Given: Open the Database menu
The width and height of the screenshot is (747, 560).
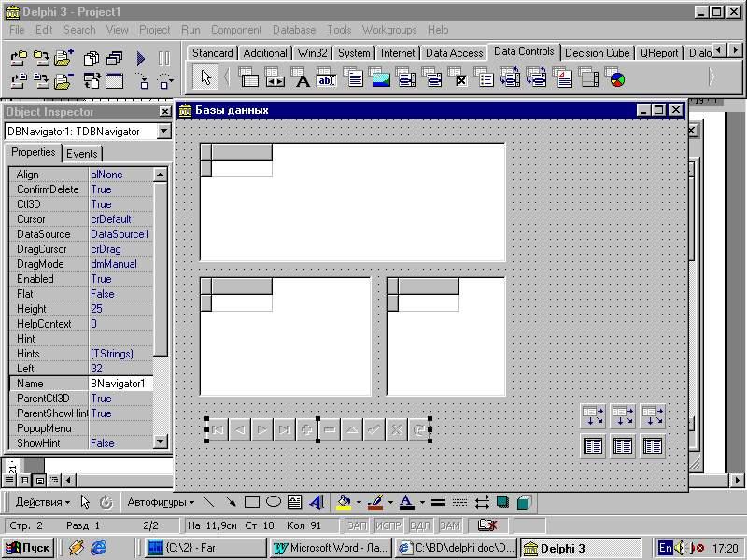Looking at the screenshot, I should [x=294, y=30].
